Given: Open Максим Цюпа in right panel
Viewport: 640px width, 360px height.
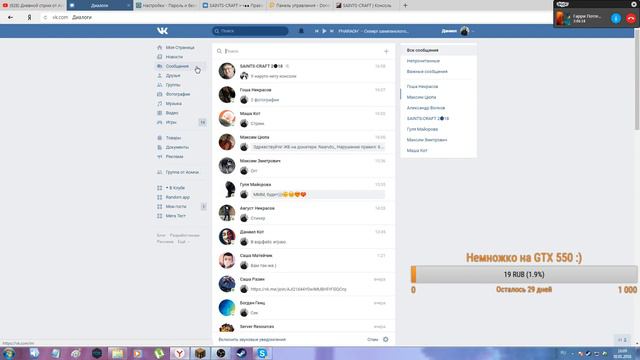Looking at the screenshot, I should [x=438, y=97].
